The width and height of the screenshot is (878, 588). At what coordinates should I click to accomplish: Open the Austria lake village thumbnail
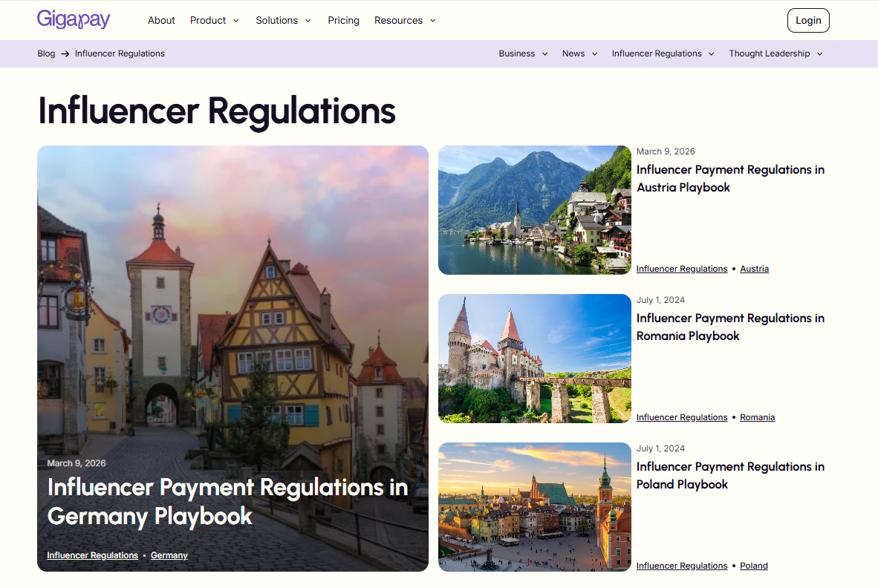coord(534,210)
